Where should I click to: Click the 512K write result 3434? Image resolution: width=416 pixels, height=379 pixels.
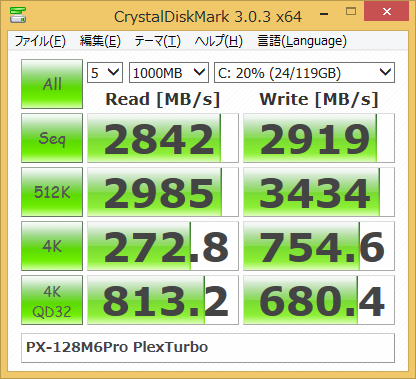coord(319,192)
